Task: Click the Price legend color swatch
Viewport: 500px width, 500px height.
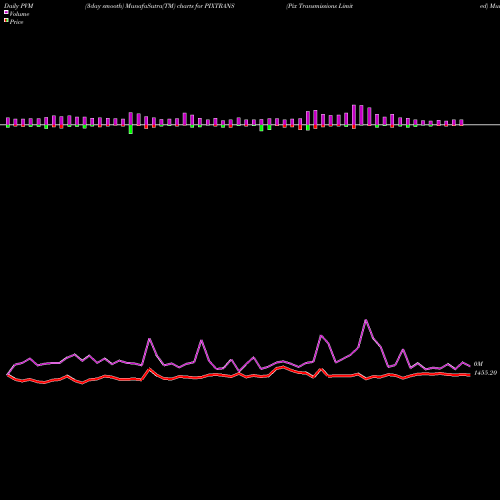Action: [x=6, y=21]
